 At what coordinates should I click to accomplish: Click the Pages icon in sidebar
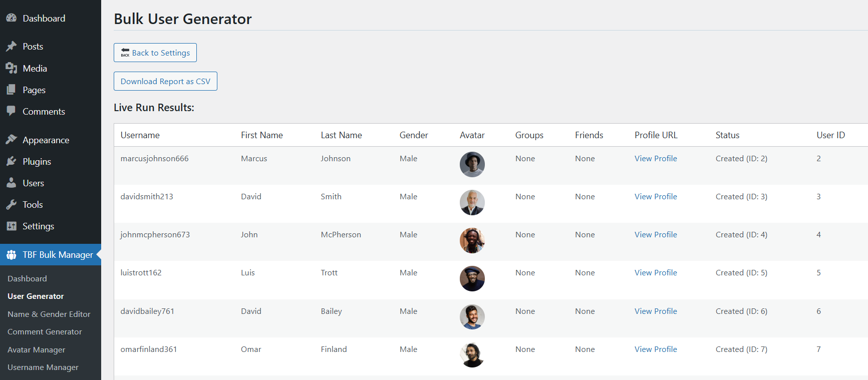[11, 90]
